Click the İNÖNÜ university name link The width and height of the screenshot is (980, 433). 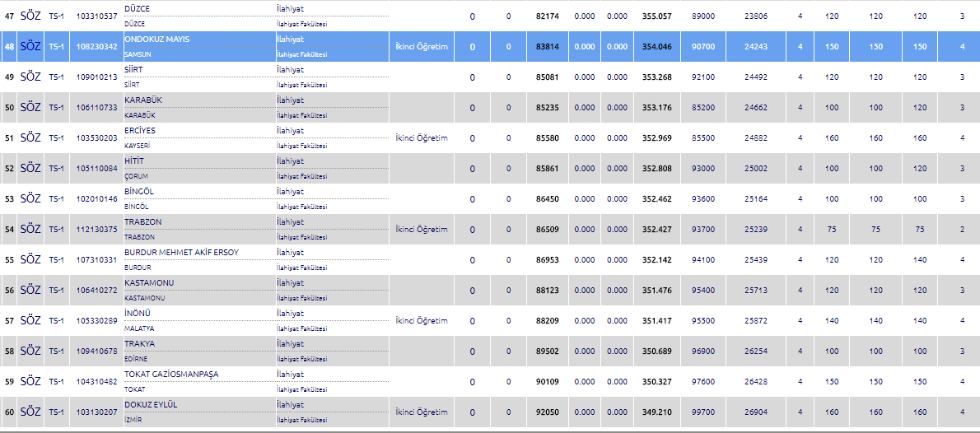[x=137, y=313]
